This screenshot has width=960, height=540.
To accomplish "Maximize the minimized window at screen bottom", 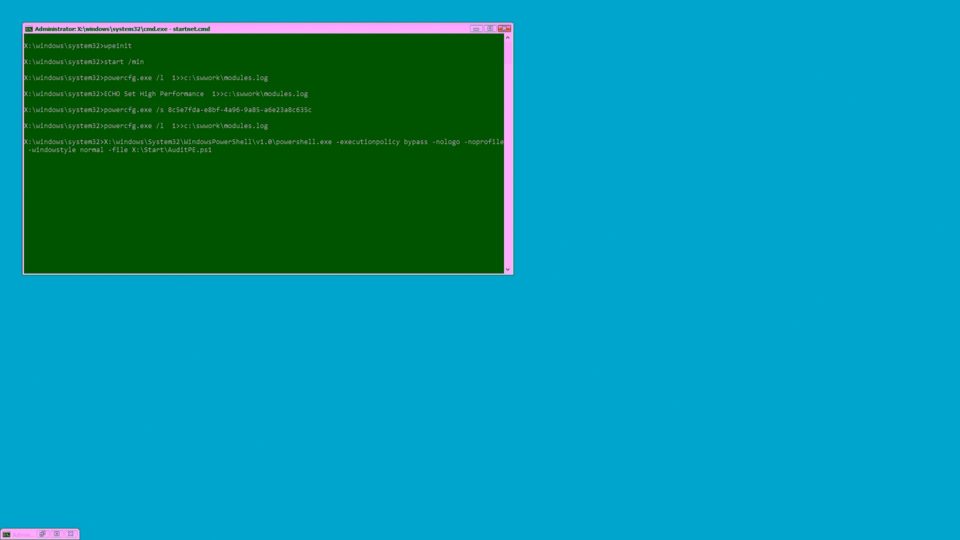I will (57, 534).
